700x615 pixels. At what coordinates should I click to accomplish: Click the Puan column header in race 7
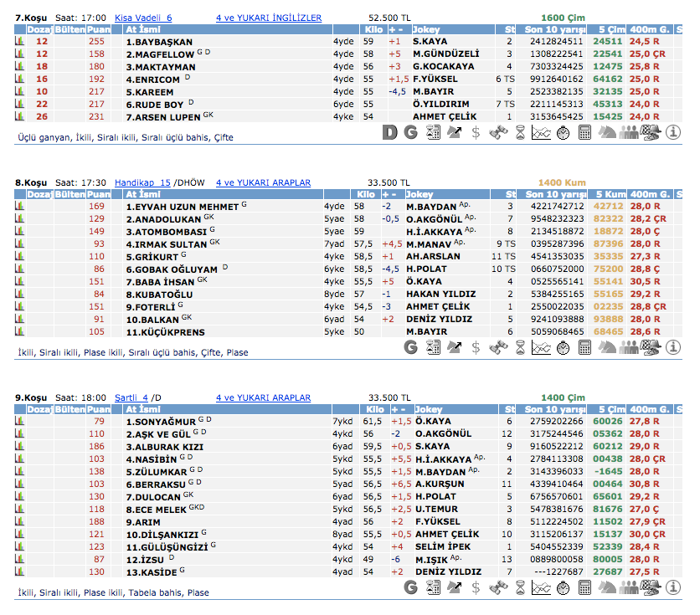click(99, 29)
